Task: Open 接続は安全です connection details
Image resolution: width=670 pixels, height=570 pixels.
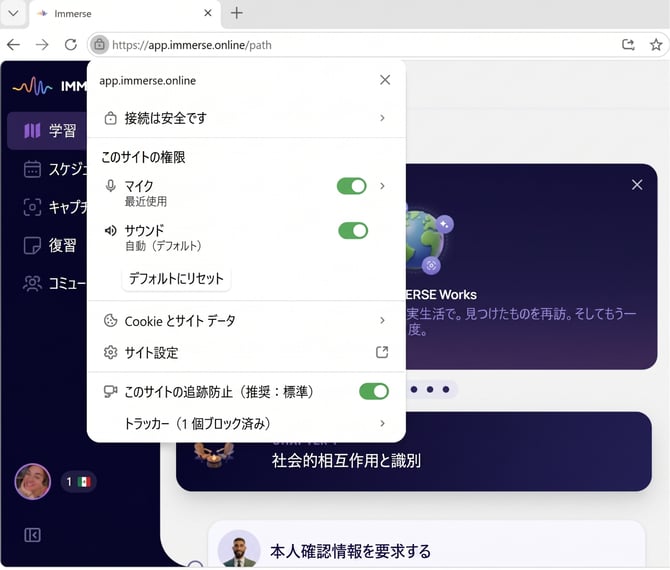Action: 246,118
